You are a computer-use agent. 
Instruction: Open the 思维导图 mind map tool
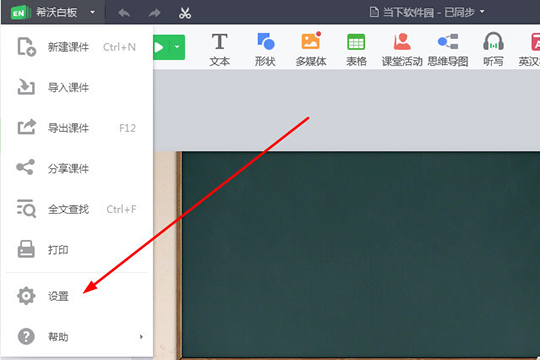point(448,50)
